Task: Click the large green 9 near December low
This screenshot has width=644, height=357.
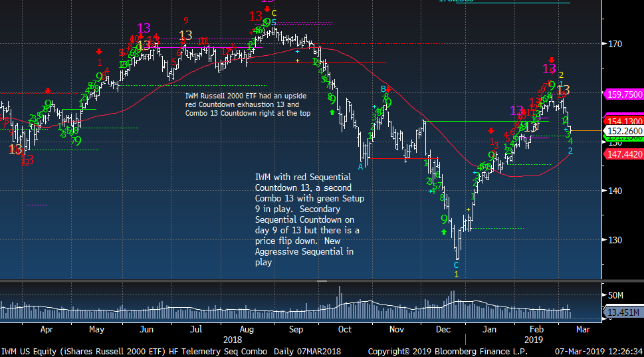Action: (444, 219)
